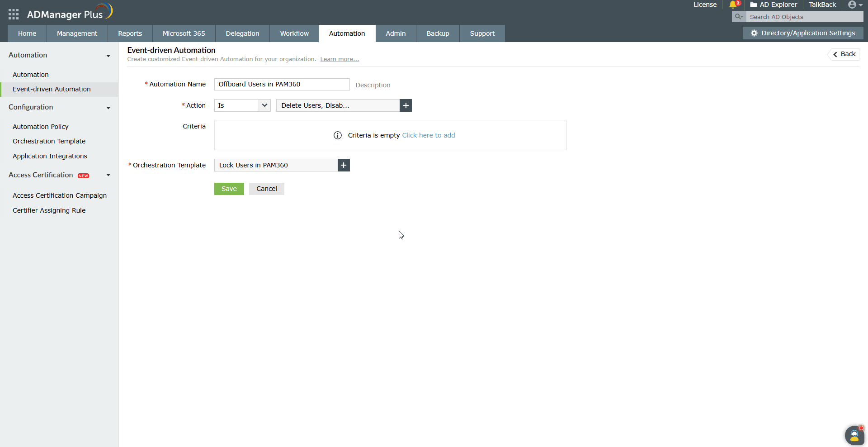Go to the Delegation tab
Image resolution: width=868 pixels, height=447 pixels.
coord(243,33)
